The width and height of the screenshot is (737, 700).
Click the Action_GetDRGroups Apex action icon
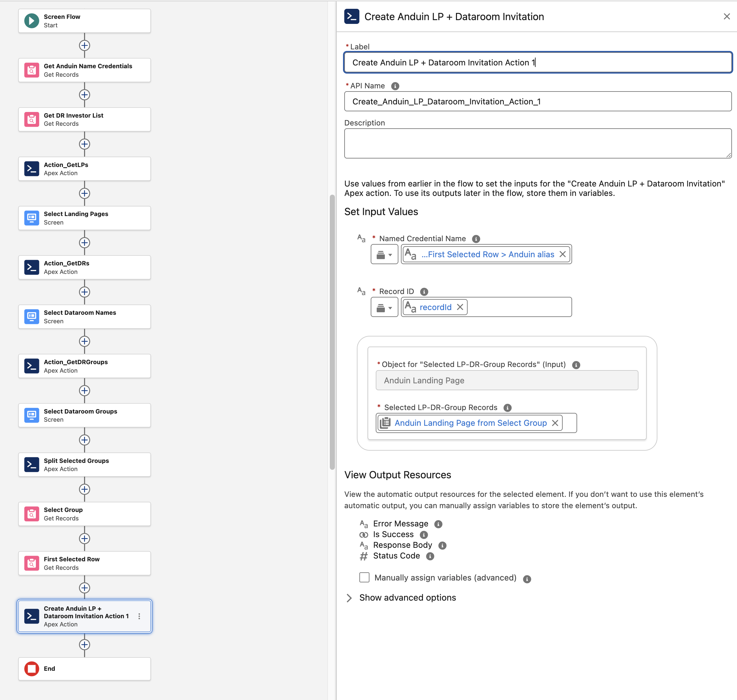coord(32,366)
